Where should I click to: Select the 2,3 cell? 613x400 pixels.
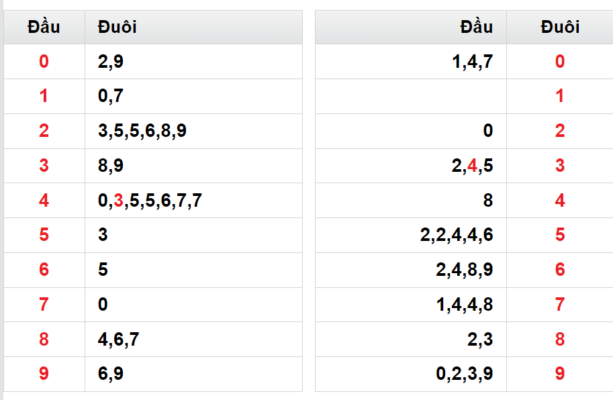(411, 339)
